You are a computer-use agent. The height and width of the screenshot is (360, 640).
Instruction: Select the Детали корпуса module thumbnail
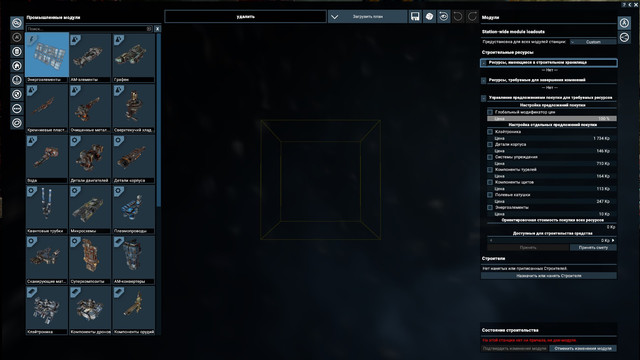point(133,159)
